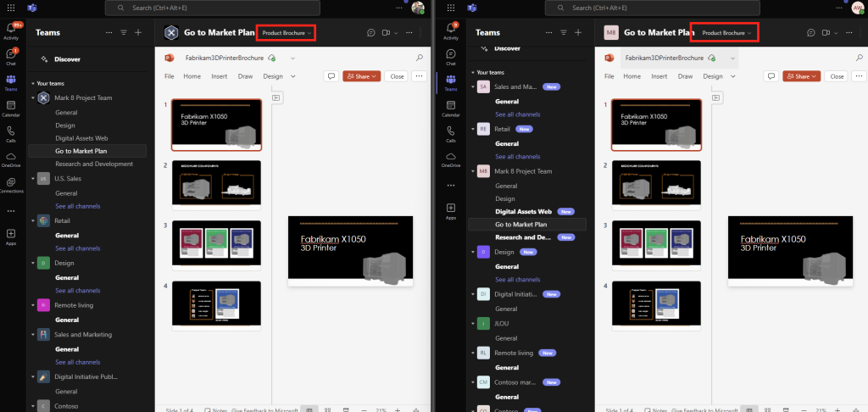
Task: Start meeting camera icon in left window
Action: click(386, 33)
